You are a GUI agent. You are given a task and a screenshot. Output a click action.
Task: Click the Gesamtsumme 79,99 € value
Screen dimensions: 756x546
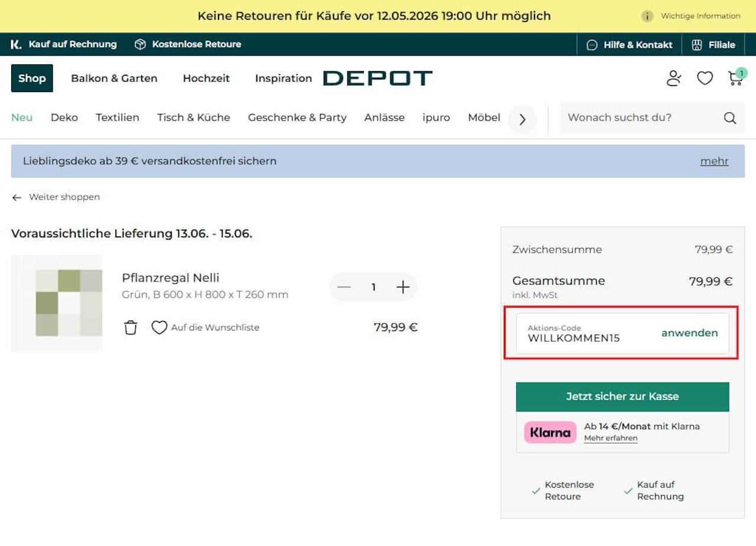click(711, 282)
